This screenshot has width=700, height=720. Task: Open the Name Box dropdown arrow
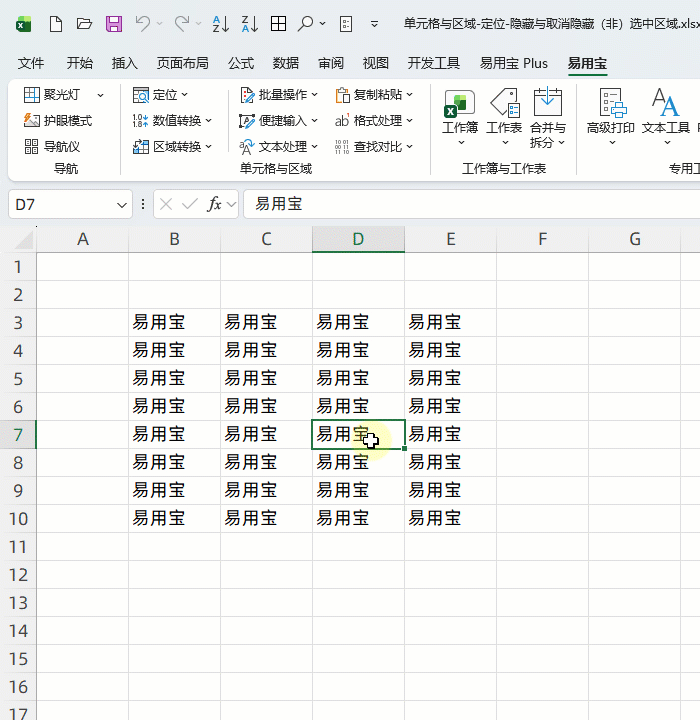(122, 204)
